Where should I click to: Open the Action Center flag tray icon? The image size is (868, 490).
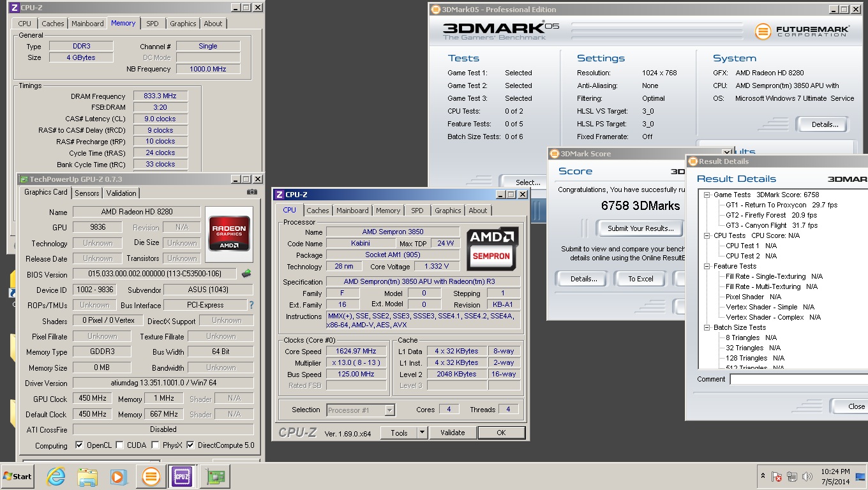pyautogui.click(x=777, y=477)
